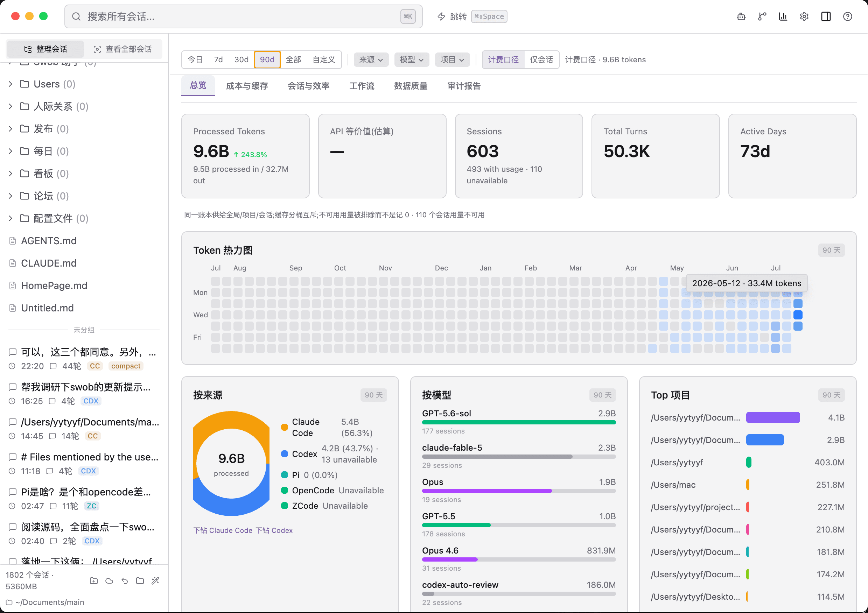Expand the 配置文件 folder chevron
The image size is (868, 613).
(10, 218)
